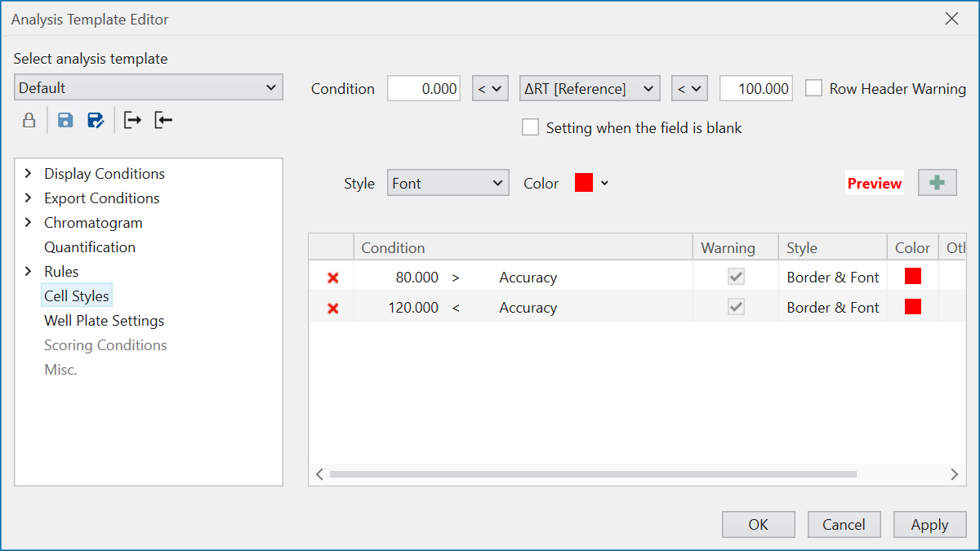Toggle Warning checkbox for 80.000 row

tap(736, 278)
